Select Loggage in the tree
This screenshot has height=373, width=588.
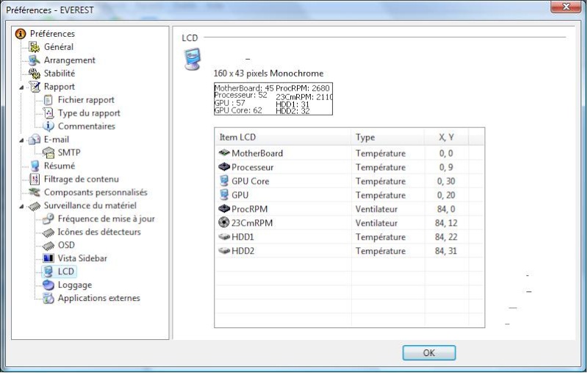click(75, 285)
